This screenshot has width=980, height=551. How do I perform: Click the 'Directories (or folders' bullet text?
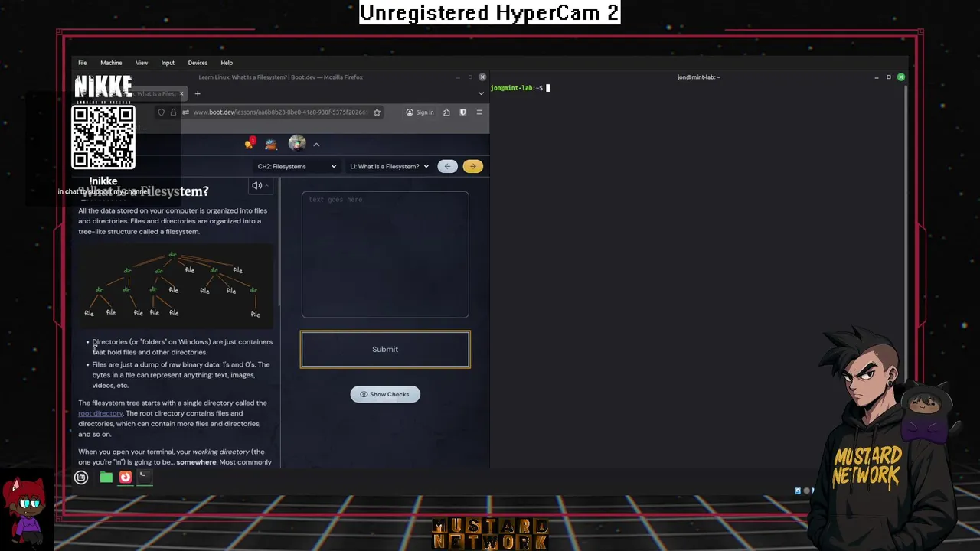tap(182, 347)
